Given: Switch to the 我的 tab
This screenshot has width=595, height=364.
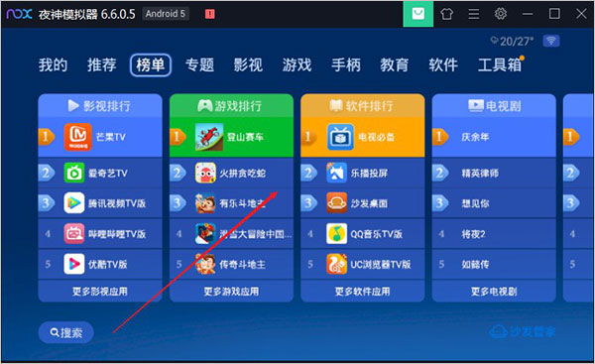Looking at the screenshot, I should point(53,64).
